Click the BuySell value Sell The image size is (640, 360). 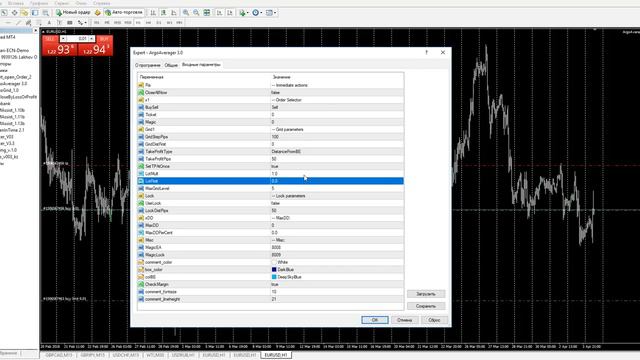(275, 107)
